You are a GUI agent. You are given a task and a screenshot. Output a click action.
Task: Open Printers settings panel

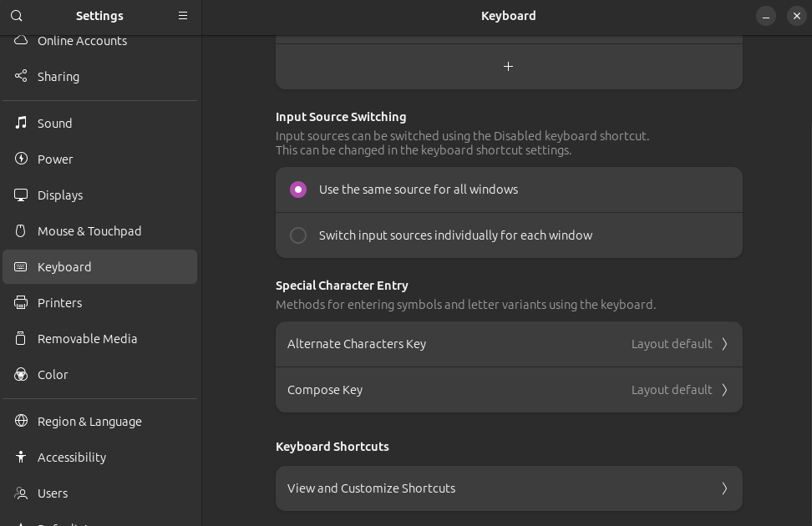click(100, 303)
